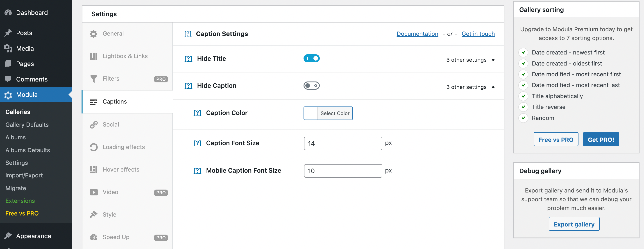Click the Captions settings icon

tap(93, 102)
